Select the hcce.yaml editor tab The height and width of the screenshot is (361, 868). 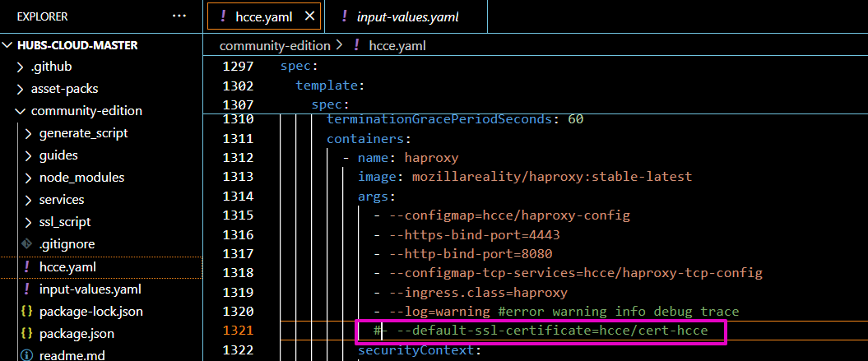pyautogui.click(x=263, y=17)
